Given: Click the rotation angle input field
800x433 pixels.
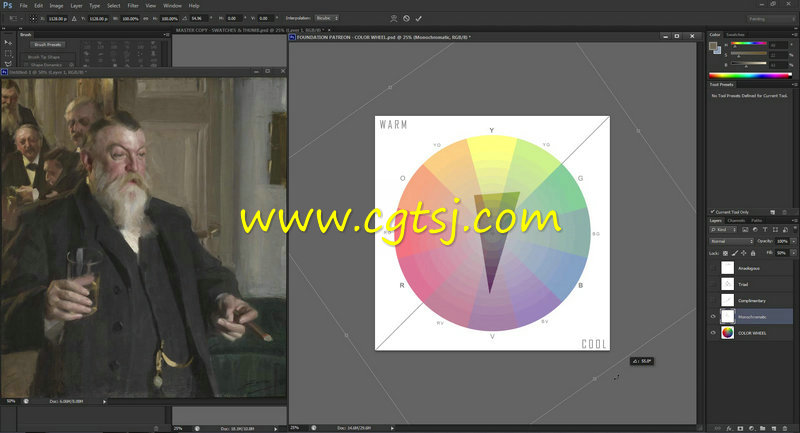Looking at the screenshot, I should click(x=199, y=18).
